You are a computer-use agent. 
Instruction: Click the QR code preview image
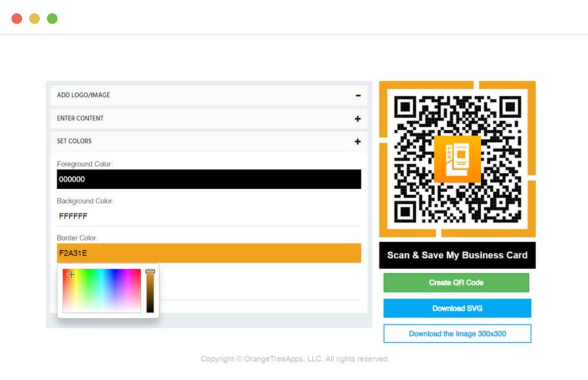click(457, 159)
